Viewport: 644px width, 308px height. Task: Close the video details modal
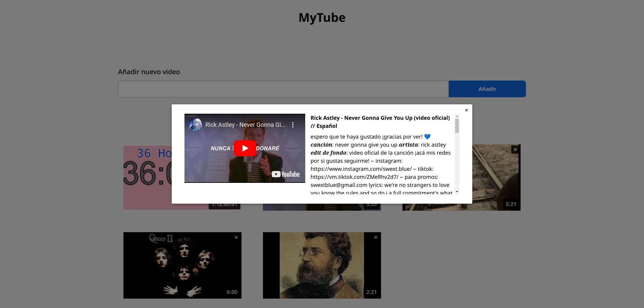466,110
